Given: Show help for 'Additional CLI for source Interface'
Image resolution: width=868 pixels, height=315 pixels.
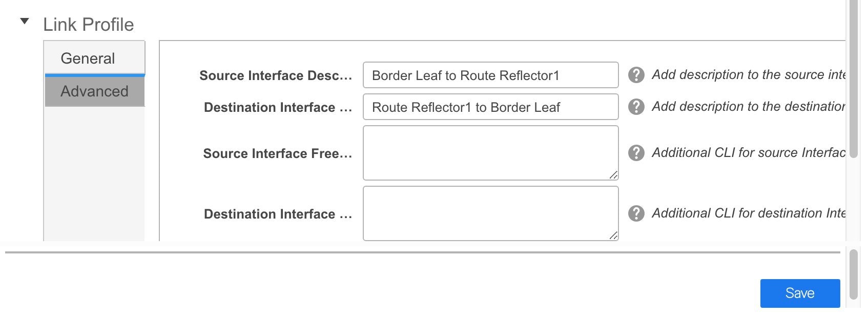Looking at the screenshot, I should [x=636, y=153].
